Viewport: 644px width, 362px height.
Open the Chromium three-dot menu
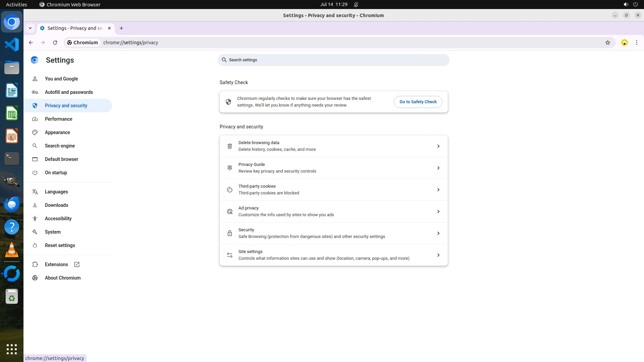click(636, 43)
